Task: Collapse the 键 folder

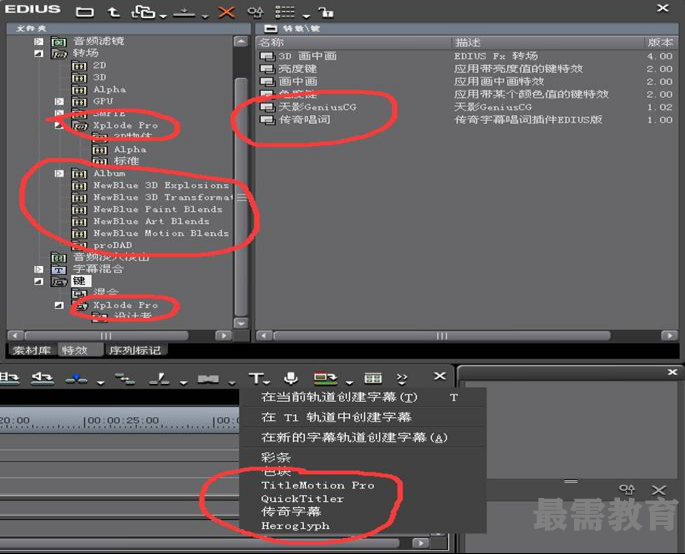Action: 39,282
